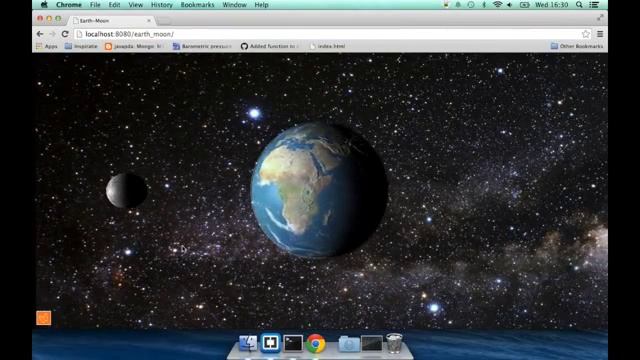
Task: Open the Window menu
Action: tap(234, 5)
